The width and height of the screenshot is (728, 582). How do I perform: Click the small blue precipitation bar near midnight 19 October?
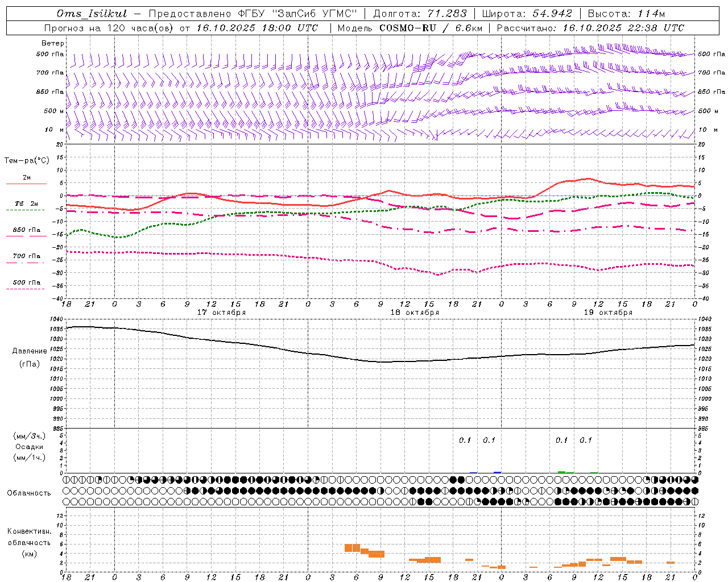pyautogui.click(x=498, y=472)
